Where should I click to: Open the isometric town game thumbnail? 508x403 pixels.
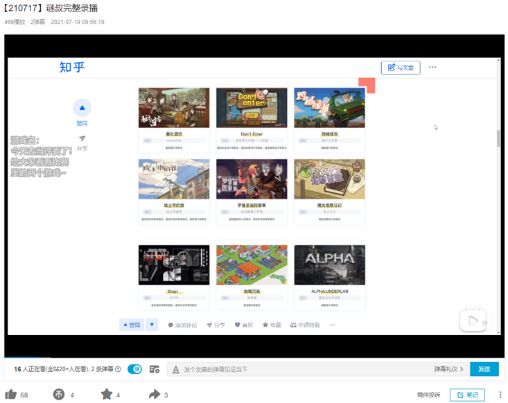252,265
